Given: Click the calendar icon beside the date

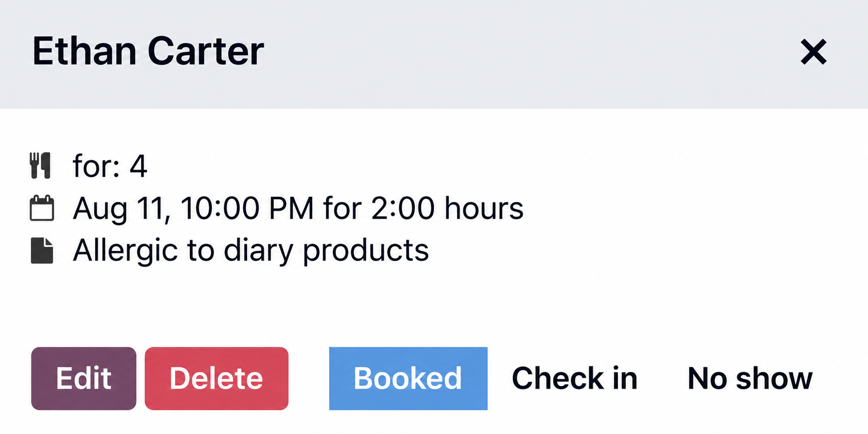Looking at the screenshot, I should 42,208.
